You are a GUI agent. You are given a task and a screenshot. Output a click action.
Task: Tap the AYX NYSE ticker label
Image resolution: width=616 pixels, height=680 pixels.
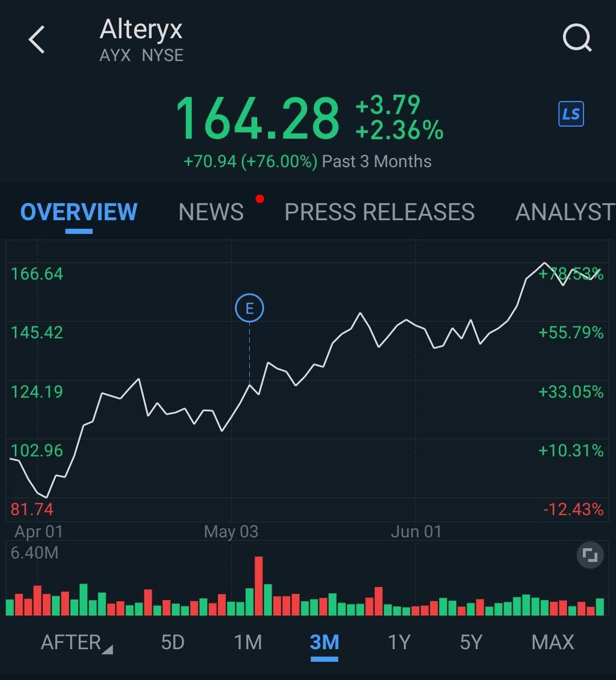click(x=141, y=55)
